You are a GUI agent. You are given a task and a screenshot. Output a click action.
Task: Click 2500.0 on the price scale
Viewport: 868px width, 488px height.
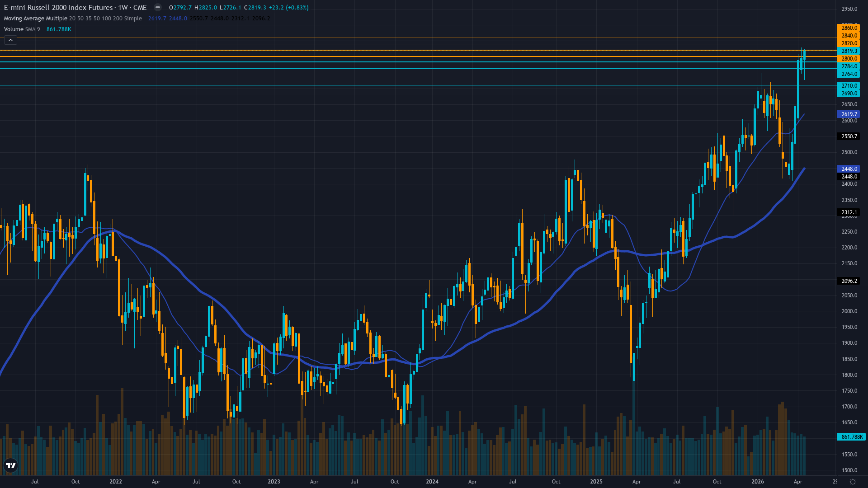(x=849, y=152)
